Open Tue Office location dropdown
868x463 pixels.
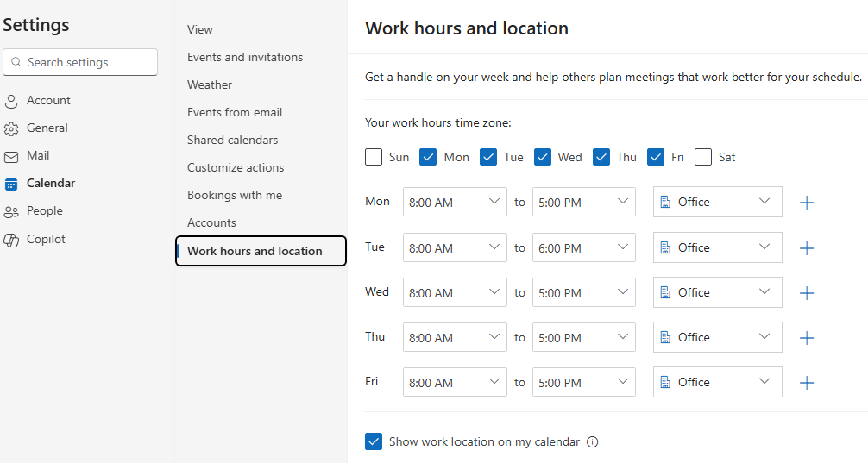(x=717, y=247)
